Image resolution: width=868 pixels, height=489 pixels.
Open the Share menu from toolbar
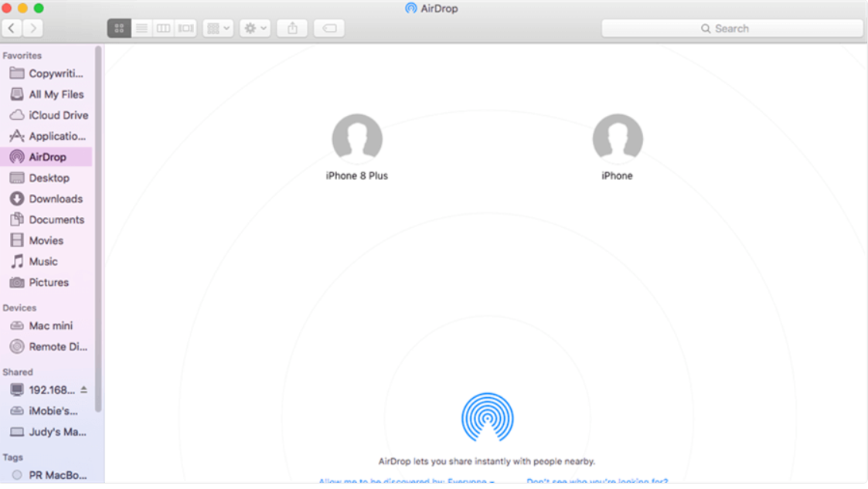coord(292,28)
